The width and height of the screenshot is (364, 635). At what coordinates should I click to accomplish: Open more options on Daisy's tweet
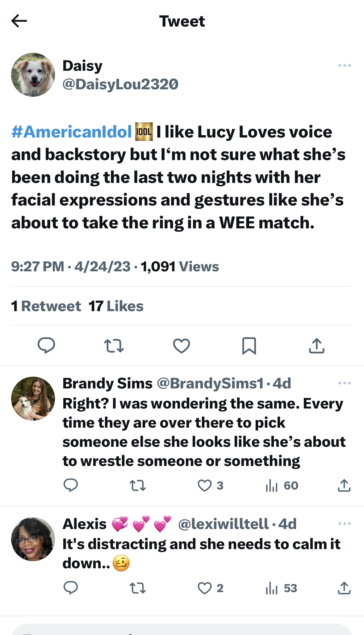coord(344,66)
